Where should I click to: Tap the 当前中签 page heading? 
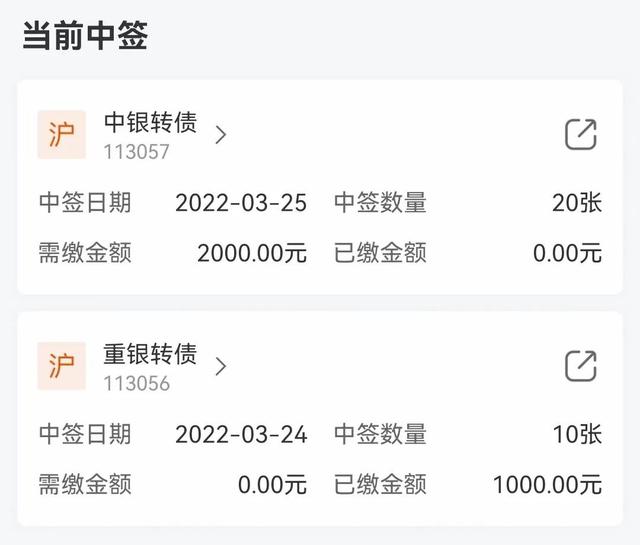[x=85, y=36]
